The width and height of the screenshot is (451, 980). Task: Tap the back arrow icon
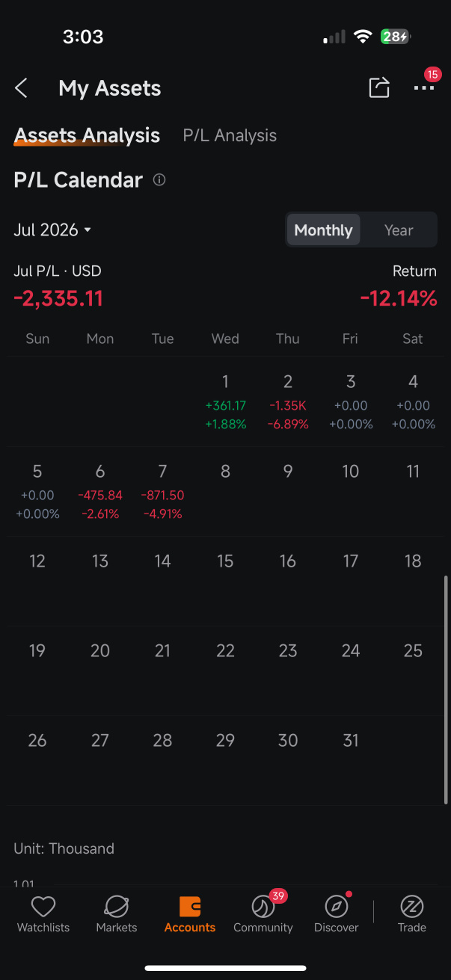pos(21,88)
